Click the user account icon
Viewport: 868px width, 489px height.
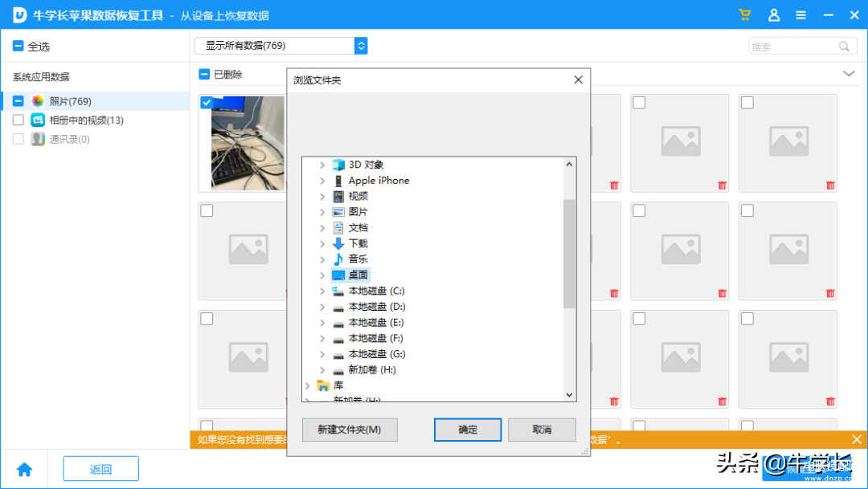(x=773, y=15)
